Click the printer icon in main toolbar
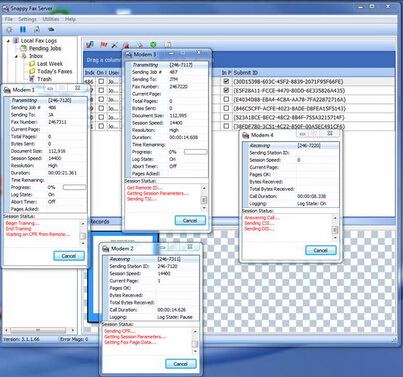The image size is (403, 377). coord(37,30)
